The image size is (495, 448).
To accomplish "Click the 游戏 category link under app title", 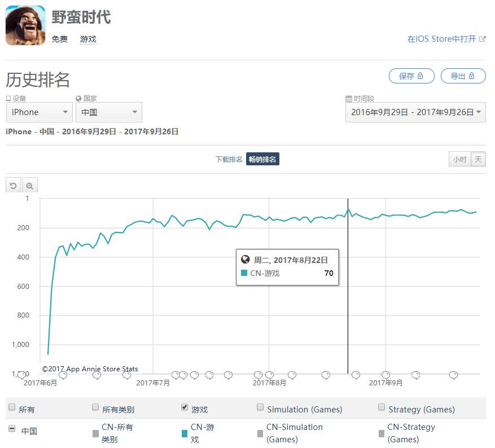I will click(x=88, y=39).
